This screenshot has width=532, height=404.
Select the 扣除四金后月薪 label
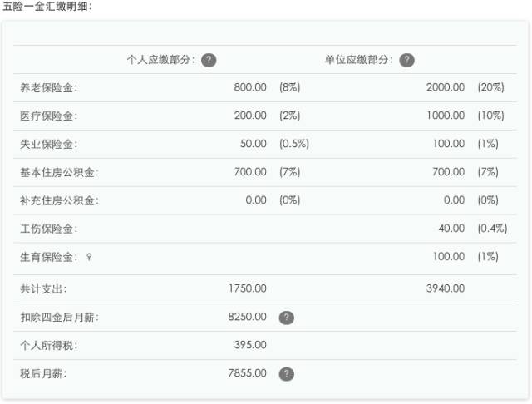(59, 318)
